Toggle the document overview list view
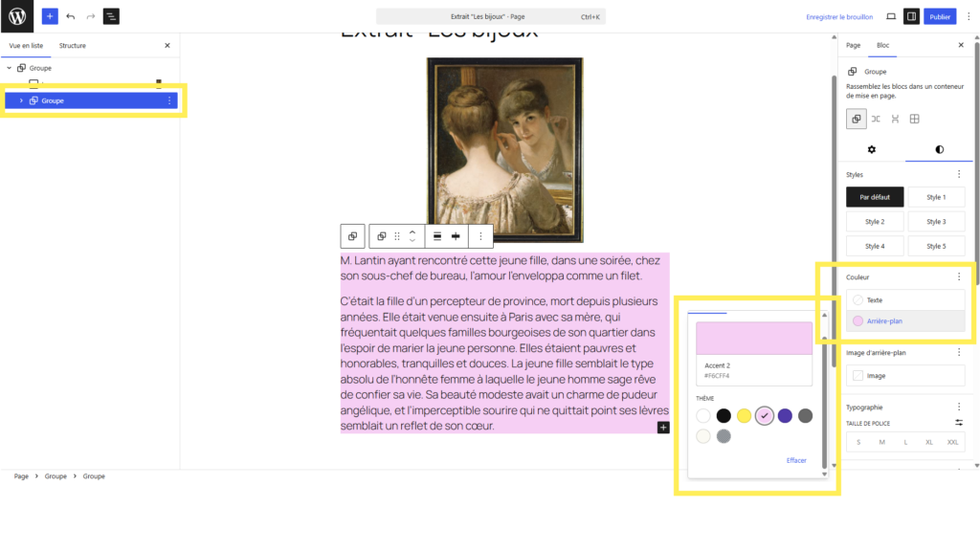 [x=111, y=16]
